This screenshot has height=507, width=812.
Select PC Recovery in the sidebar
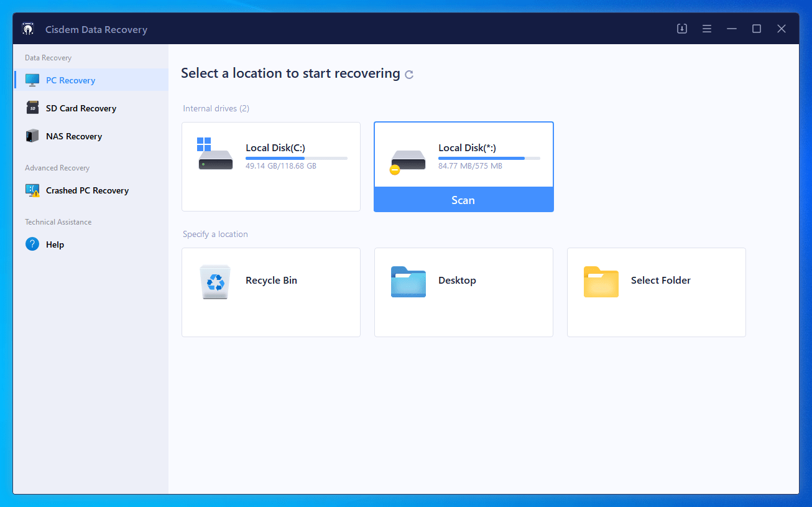click(70, 80)
